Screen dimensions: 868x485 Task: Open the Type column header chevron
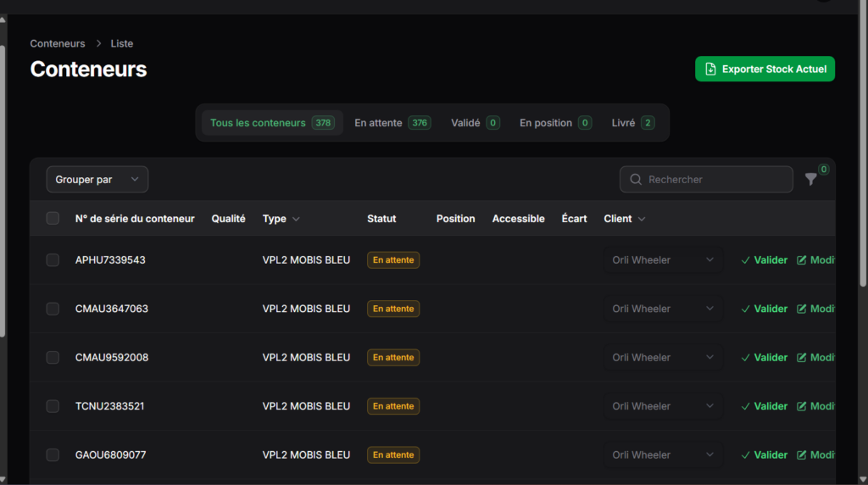(296, 220)
